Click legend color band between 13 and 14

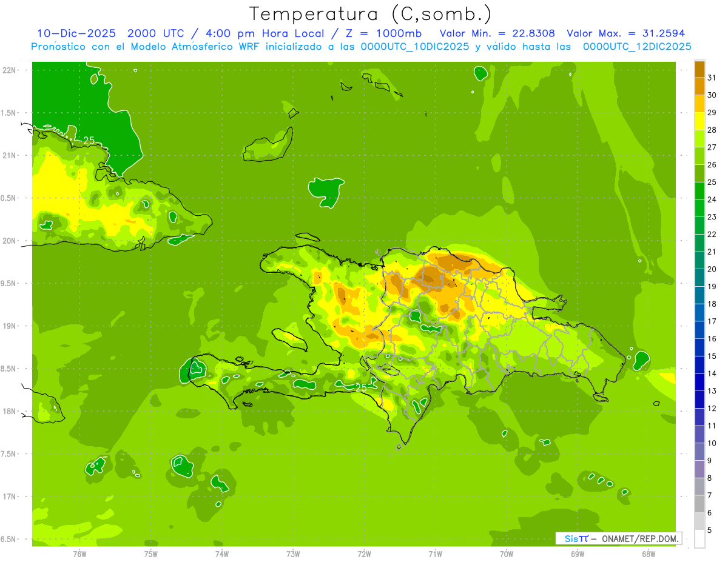[699, 383]
